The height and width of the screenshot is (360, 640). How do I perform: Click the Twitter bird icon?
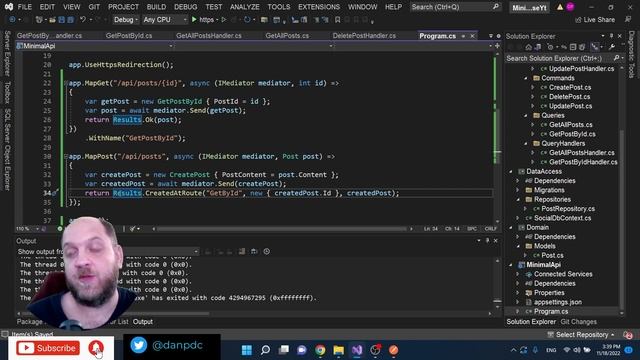click(139, 345)
